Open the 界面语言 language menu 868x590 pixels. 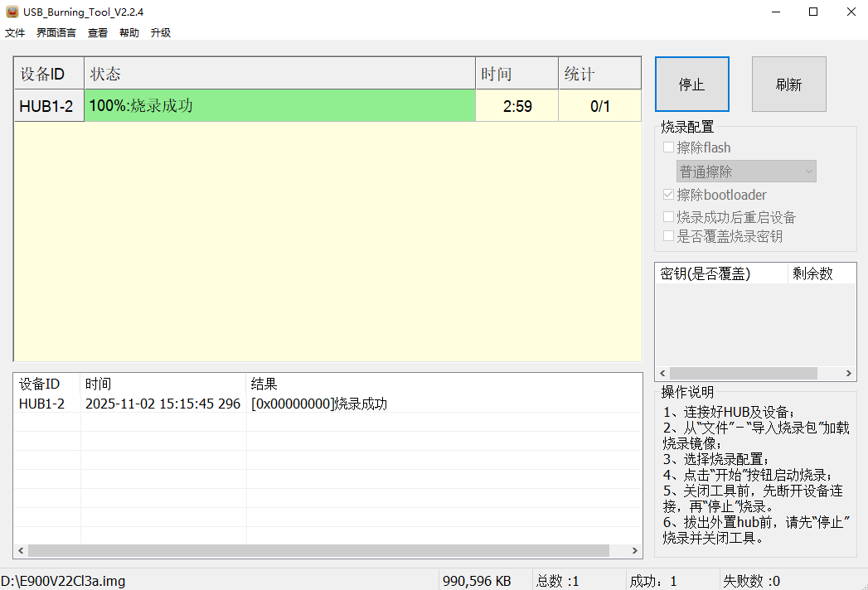[55, 32]
